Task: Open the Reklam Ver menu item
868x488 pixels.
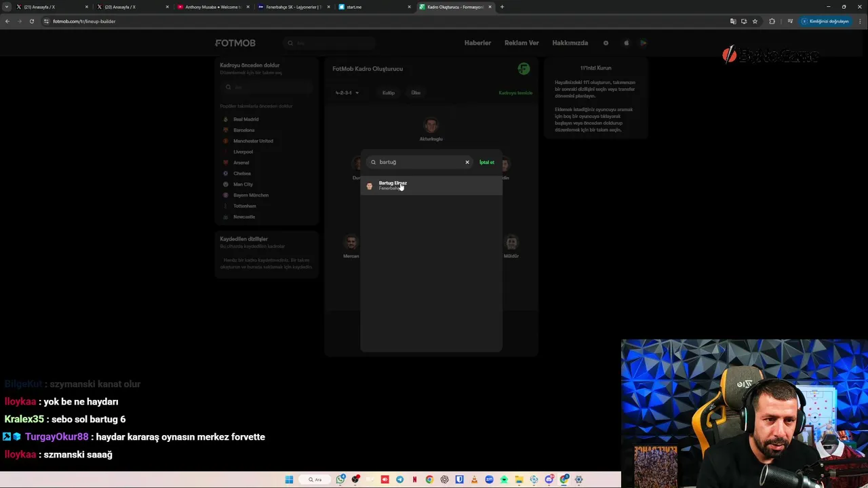Action: 521,43
